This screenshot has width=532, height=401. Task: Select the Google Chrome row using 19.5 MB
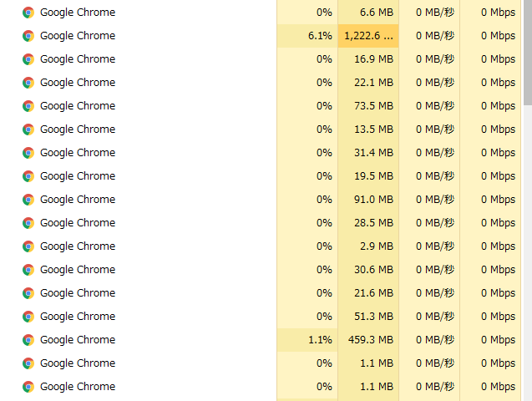tap(261, 176)
